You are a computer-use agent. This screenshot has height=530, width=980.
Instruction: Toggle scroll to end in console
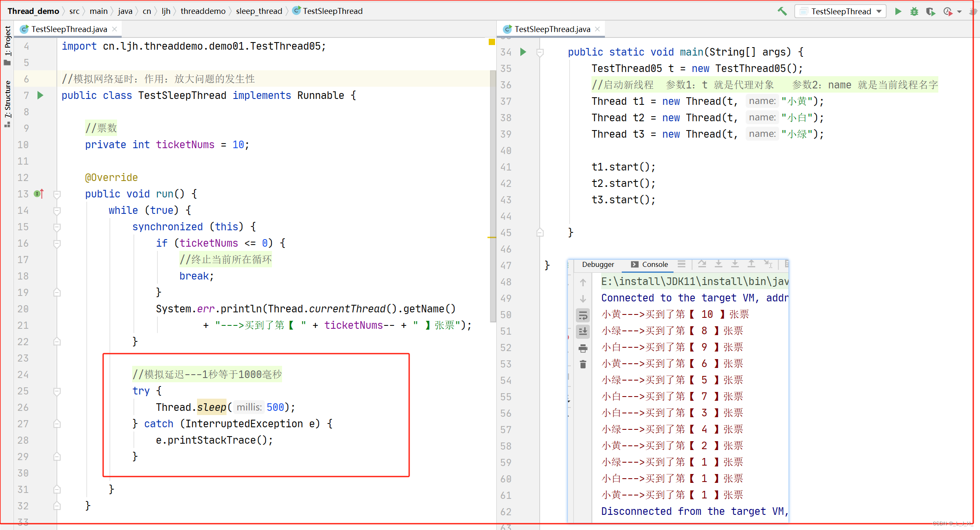[x=583, y=332]
